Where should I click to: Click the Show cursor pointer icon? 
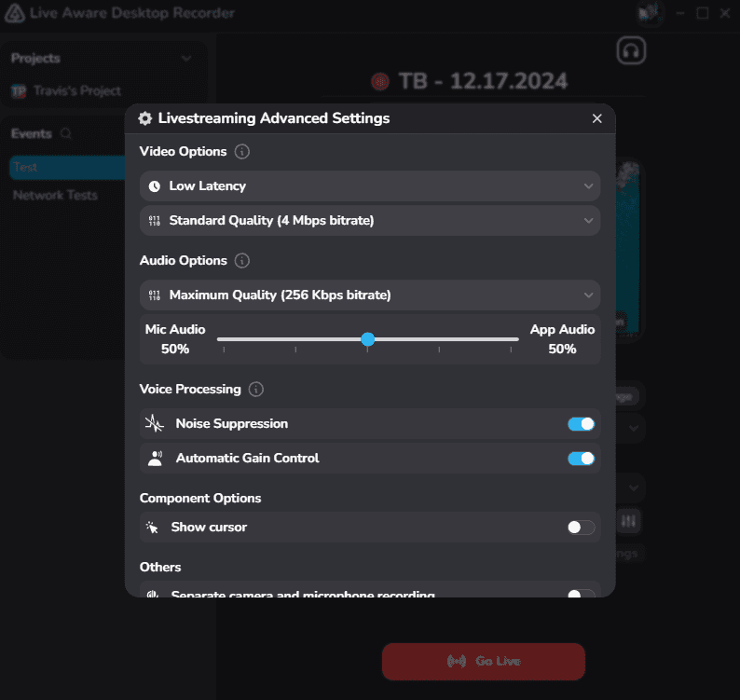tap(152, 528)
